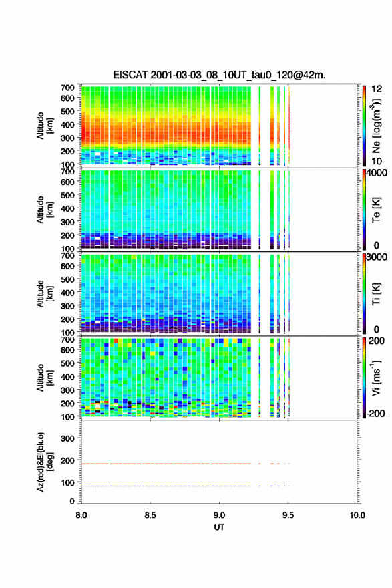
Task: Click the 10.0 UT tick label
Action: [x=357, y=515]
